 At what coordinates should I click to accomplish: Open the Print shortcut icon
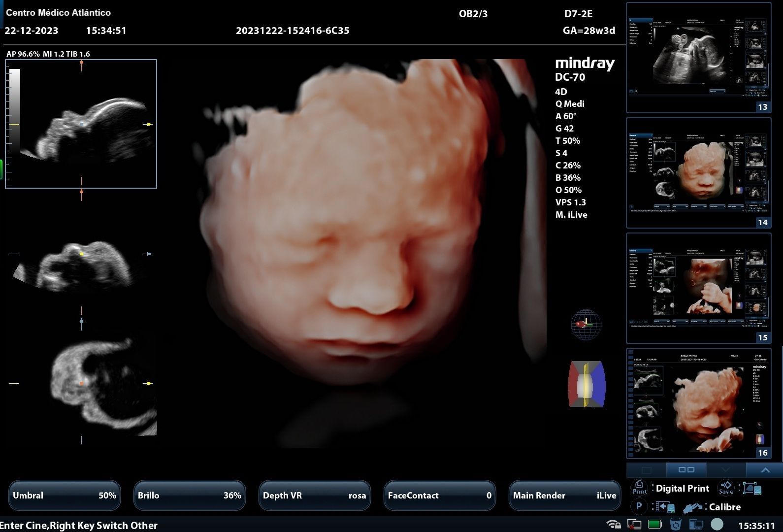coord(639,487)
